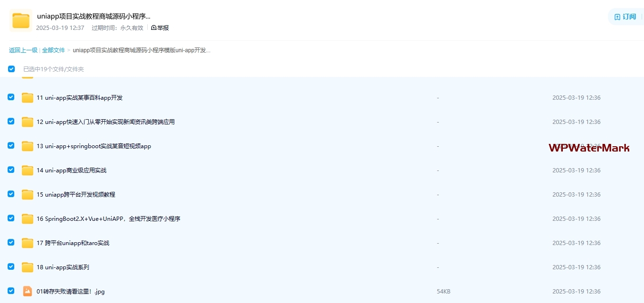This screenshot has height=303, width=644.
Task: Click the 订阅 subscribe button
Action: coord(625,17)
